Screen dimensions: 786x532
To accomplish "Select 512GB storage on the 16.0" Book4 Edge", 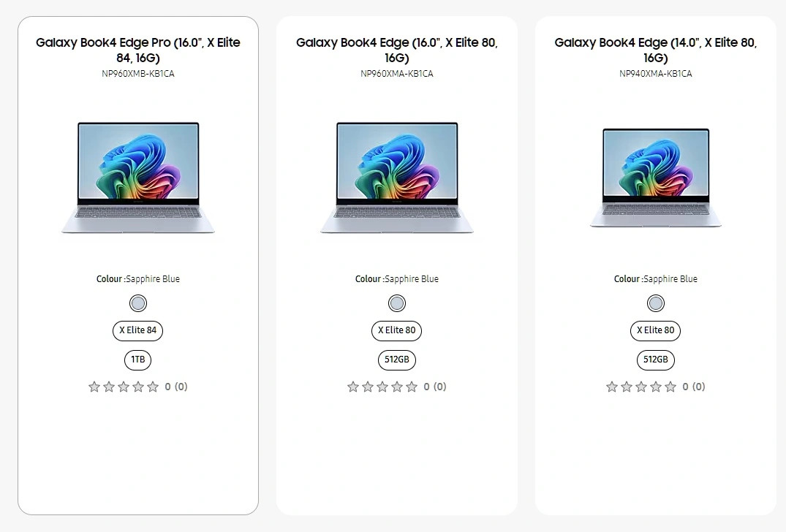I will (x=396, y=360).
